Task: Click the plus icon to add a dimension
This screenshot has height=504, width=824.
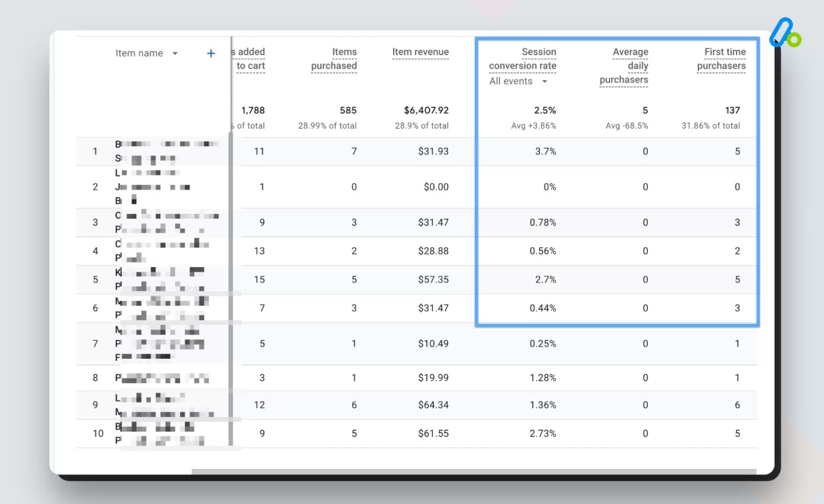Action: 211,53
